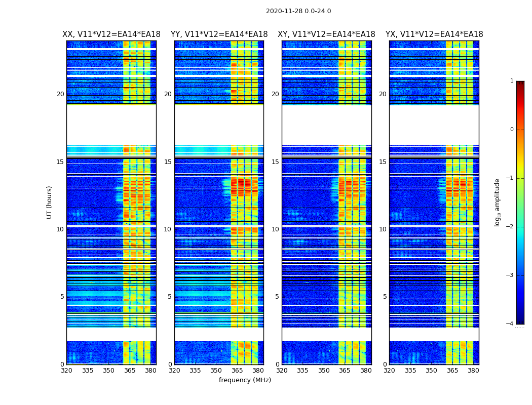The height and width of the screenshot is (405, 532).
Task: Click the bright red region in YY spectrogram
Action: tap(242, 185)
